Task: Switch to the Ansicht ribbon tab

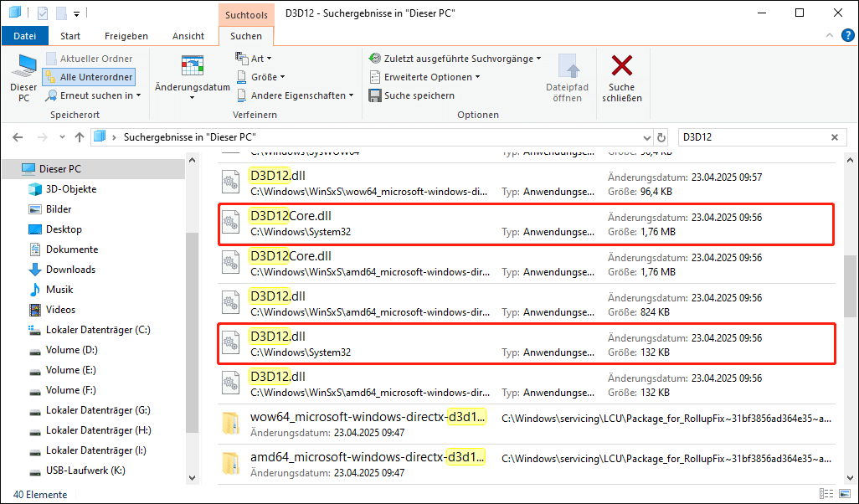Action: [x=188, y=36]
